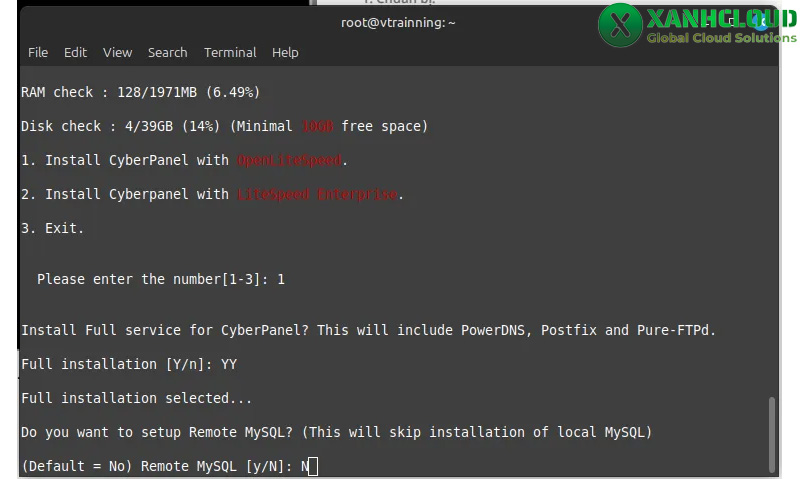Screen dimensions: 800x479
Task: Click the red 'LiteSpeed Enterprise' text
Action: tap(317, 194)
